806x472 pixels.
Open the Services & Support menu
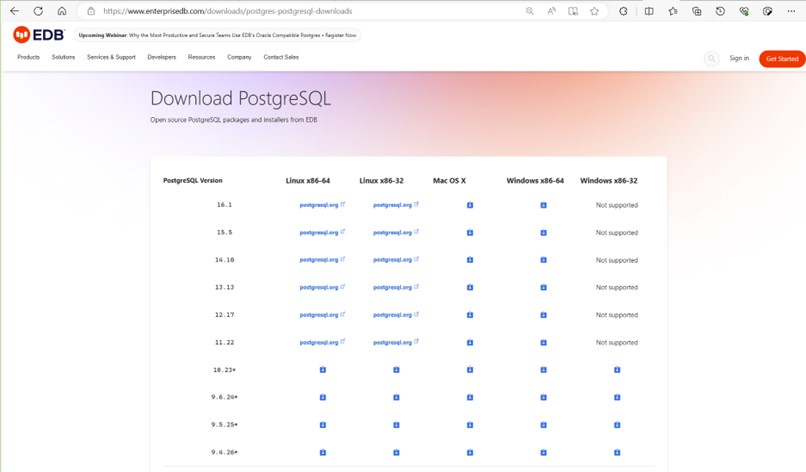[111, 57]
